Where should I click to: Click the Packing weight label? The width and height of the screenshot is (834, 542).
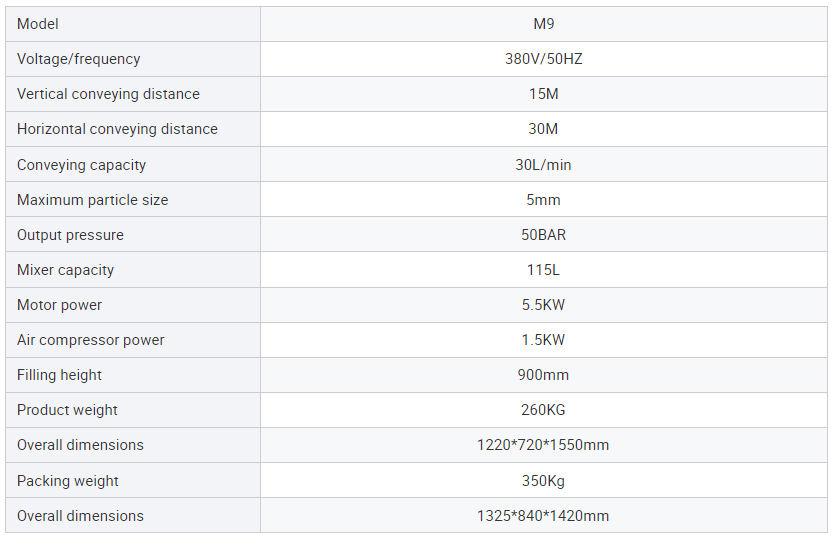click(67, 481)
